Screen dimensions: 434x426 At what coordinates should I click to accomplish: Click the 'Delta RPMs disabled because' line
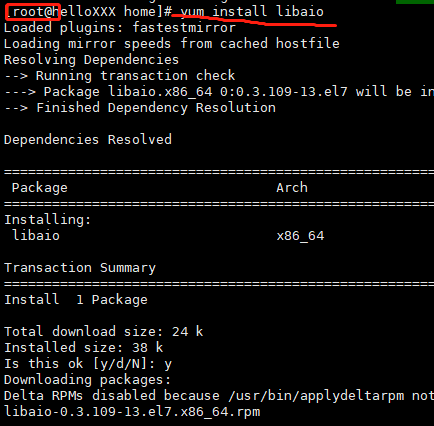point(219,396)
